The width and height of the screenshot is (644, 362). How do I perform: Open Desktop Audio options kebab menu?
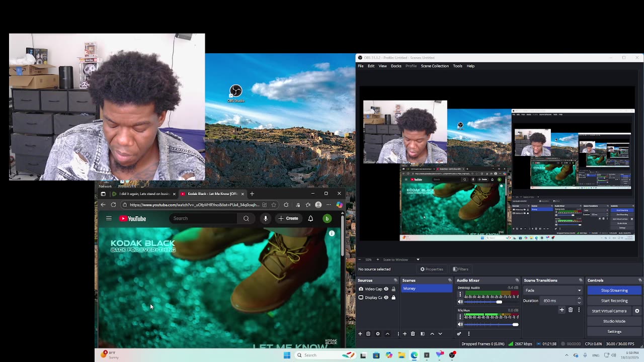pos(460,295)
